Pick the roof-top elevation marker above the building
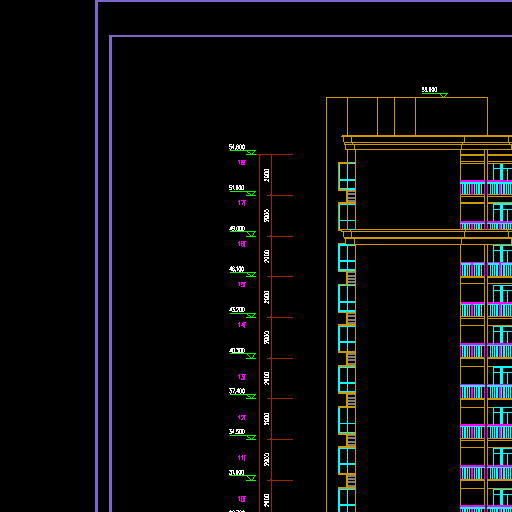512x512 pixels. [x=434, y=92]
